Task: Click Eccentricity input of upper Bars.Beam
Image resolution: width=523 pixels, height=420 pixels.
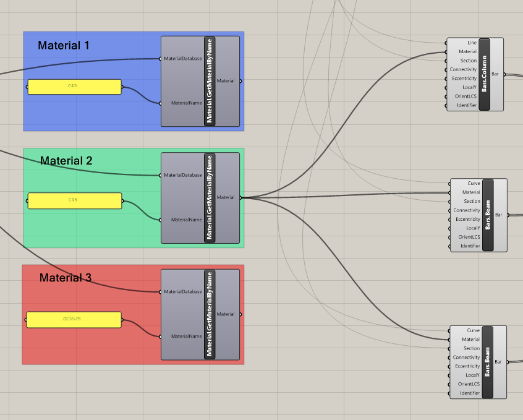Action: (468, 220)
